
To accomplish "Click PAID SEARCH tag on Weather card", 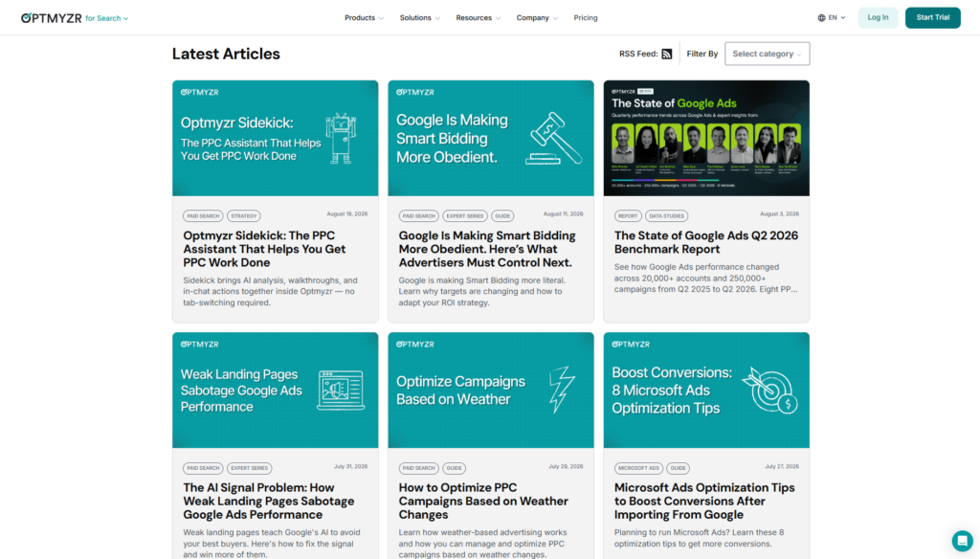I will (419, 468).
